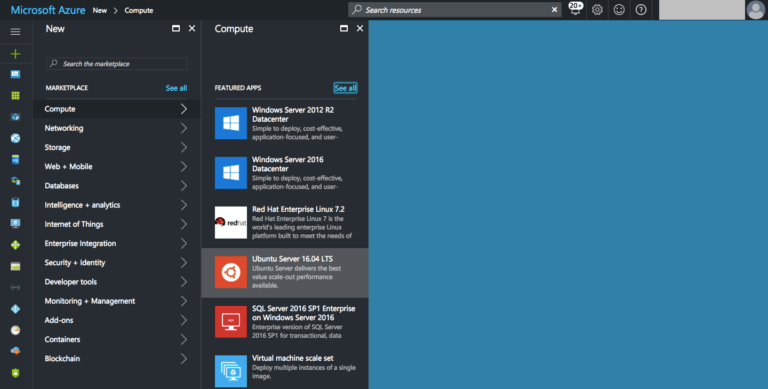Focus the Search the marketplace field

117,64
